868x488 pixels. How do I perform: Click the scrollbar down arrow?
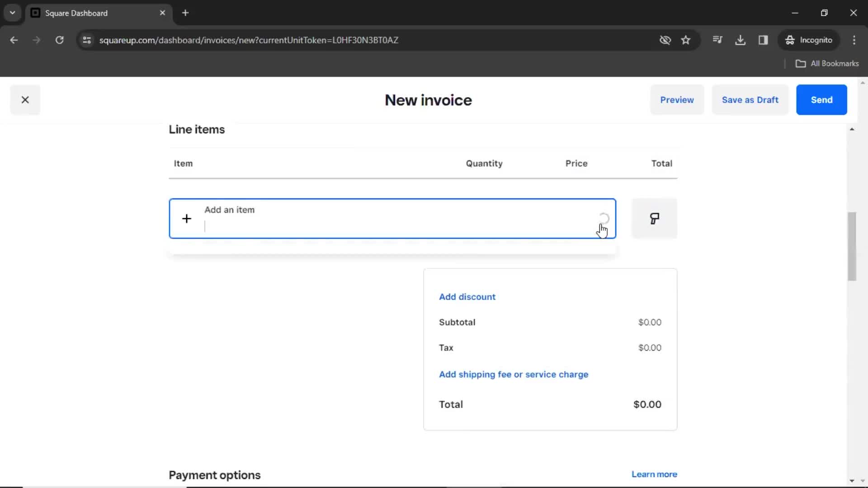coord(852,481)
